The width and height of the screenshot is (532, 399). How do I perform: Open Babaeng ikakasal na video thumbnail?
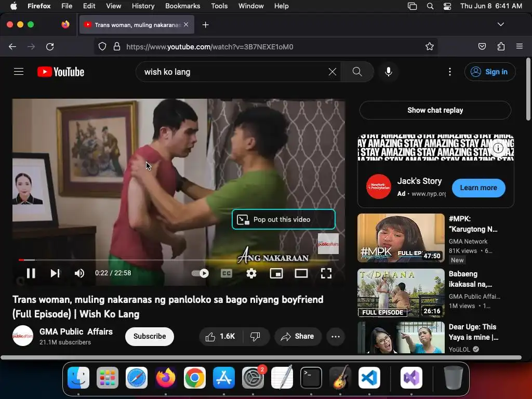[401, 293]
